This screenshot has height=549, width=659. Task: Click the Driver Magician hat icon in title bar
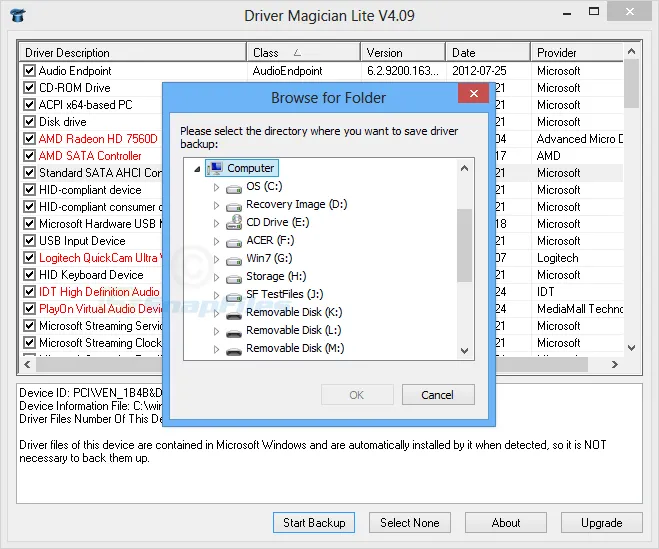18,16
